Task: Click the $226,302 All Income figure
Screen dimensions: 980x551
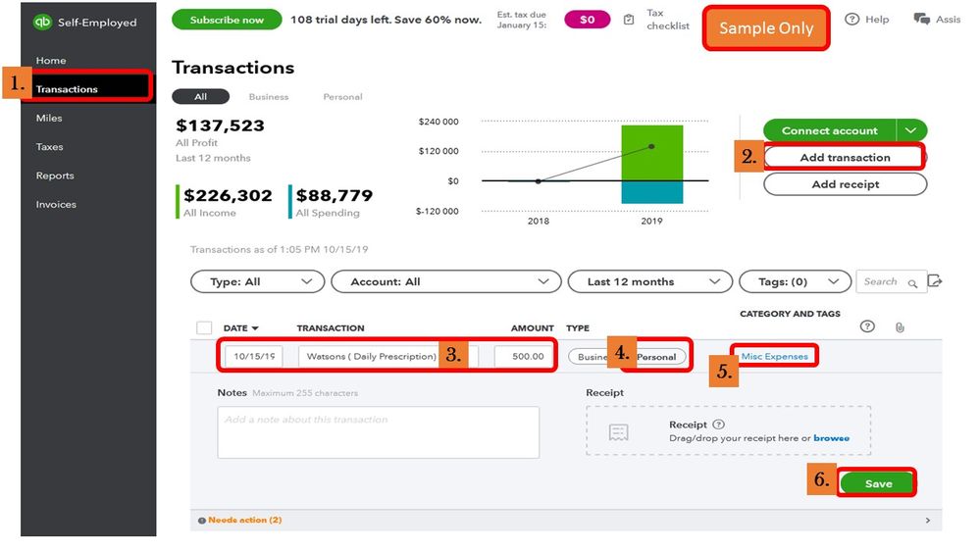Action: [x=228, y=195]
